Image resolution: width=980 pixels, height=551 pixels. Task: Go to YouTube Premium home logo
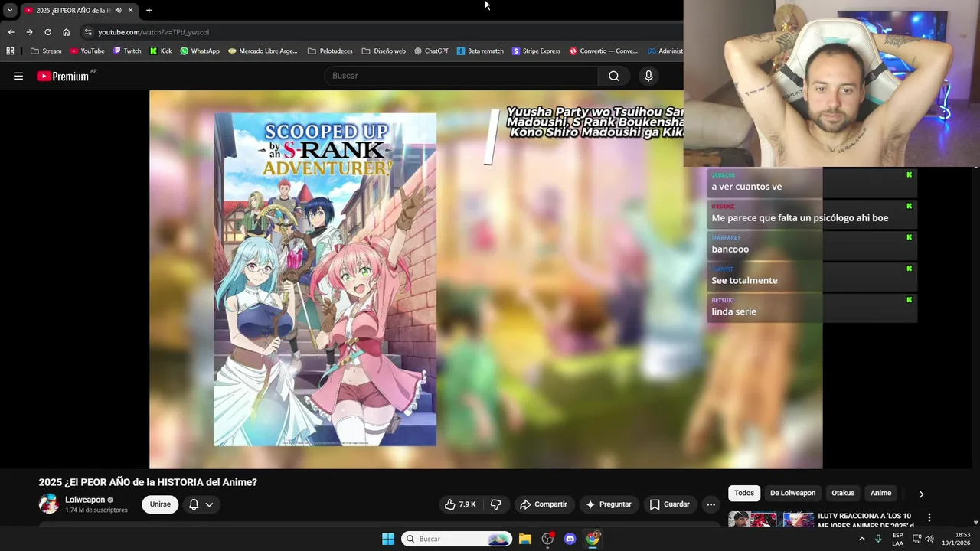tap(63, 76)
